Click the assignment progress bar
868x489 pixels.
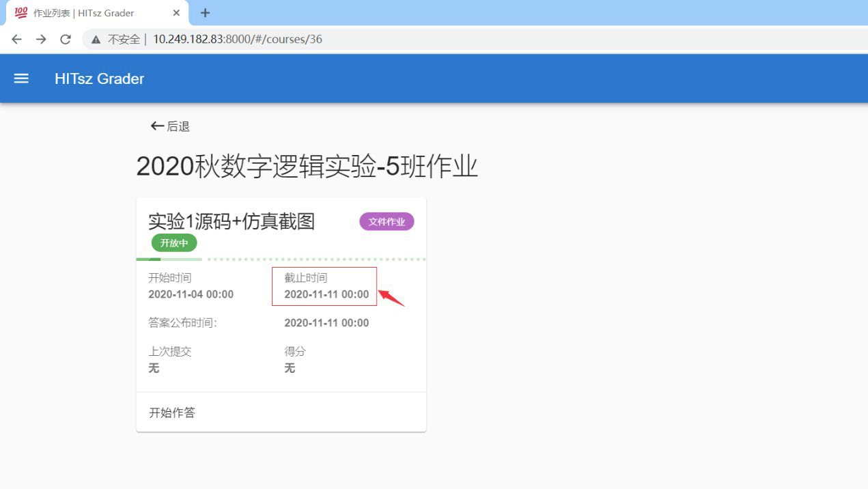pyautogui.click(x=281, y=260)
